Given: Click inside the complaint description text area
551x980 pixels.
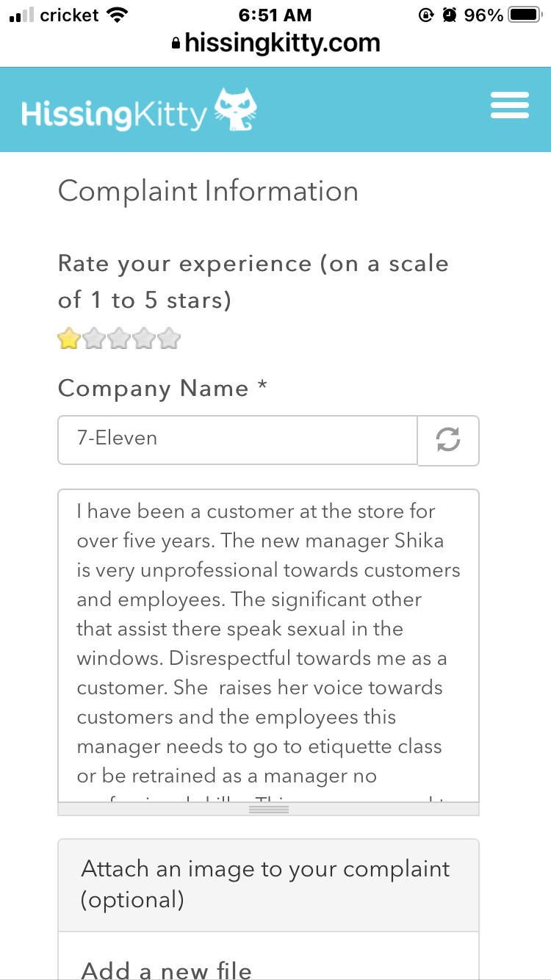Looking at the screenshot, I should [268, 646].
